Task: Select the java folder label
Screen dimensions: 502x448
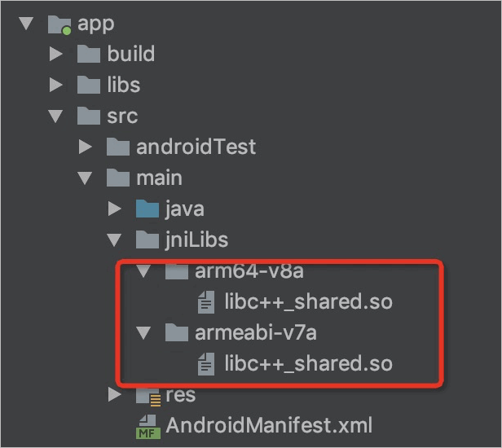Action: (x=185, y=209)
